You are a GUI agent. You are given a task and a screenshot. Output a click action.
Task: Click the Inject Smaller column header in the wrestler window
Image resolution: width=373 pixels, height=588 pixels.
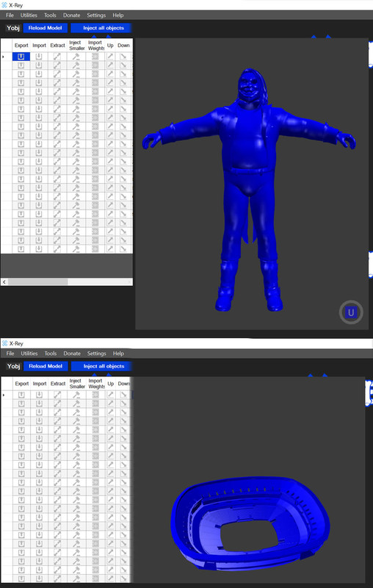tap(76, 46)
